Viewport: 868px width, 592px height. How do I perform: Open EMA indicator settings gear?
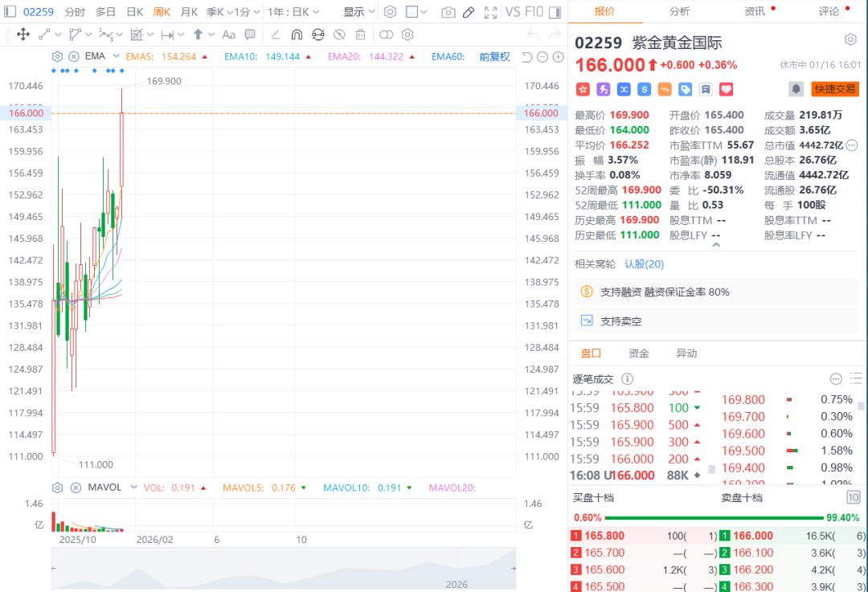pos(57,56)
